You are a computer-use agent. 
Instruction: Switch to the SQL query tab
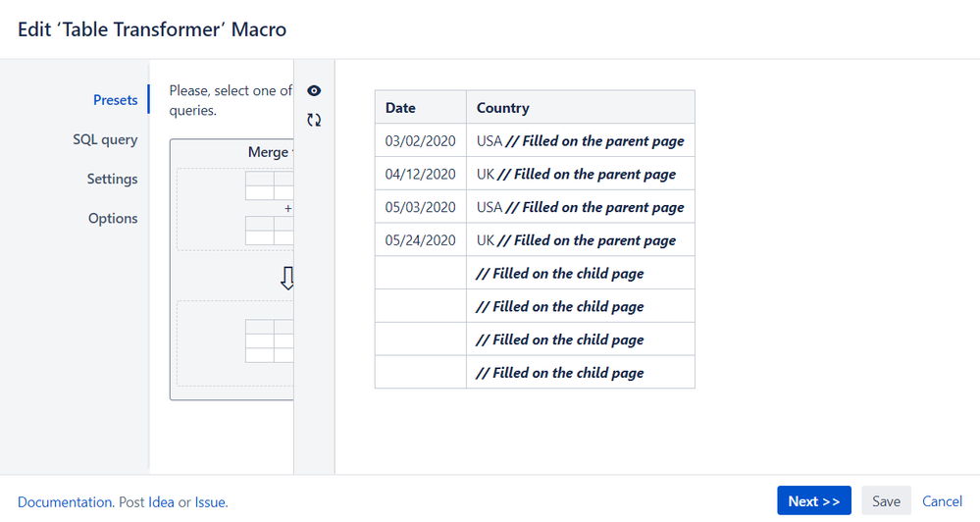(105, 139)
